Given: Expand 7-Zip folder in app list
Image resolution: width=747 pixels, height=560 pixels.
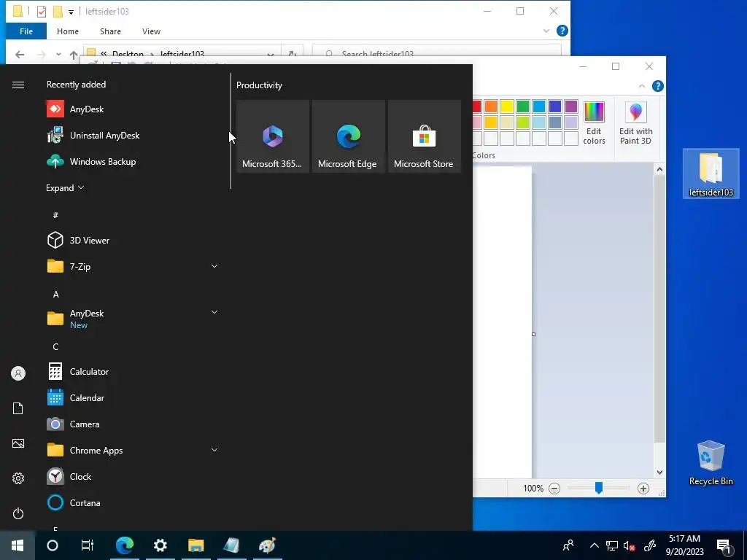Looking at the screenshot, I should 214,266.
